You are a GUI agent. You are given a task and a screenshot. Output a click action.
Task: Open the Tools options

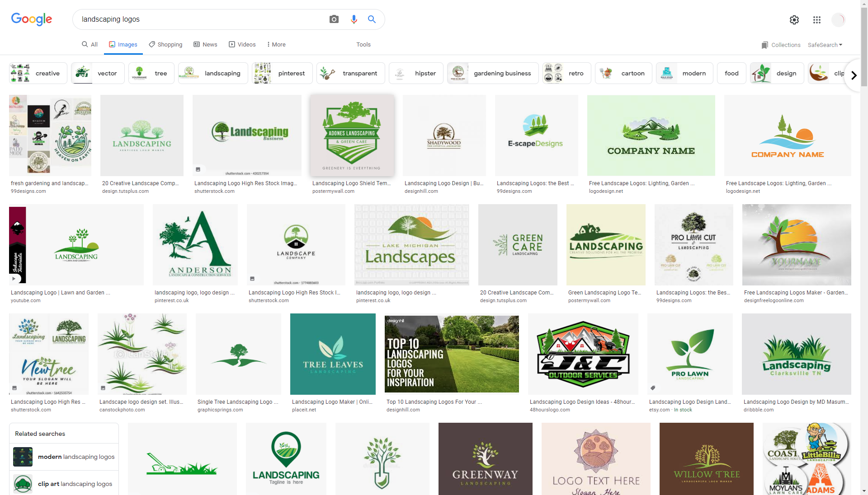pyautogui.click(x=363, y=45)
